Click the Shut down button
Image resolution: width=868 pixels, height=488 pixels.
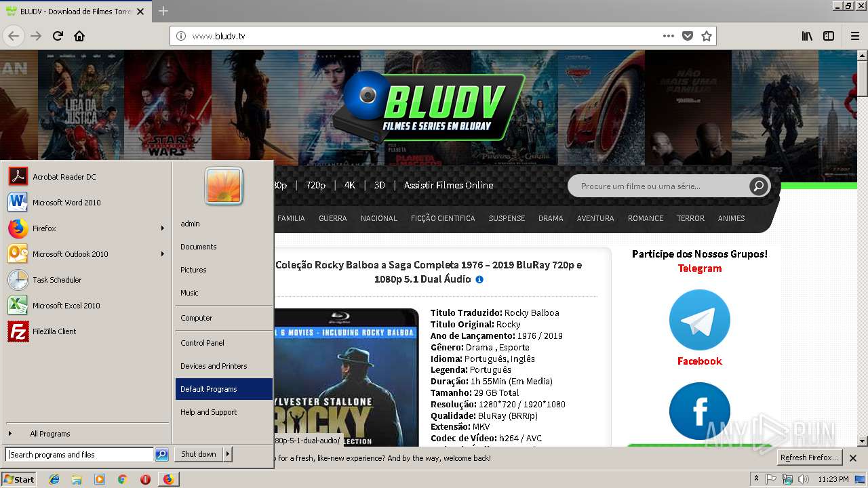pyautogui.click(x=198, y=454)
